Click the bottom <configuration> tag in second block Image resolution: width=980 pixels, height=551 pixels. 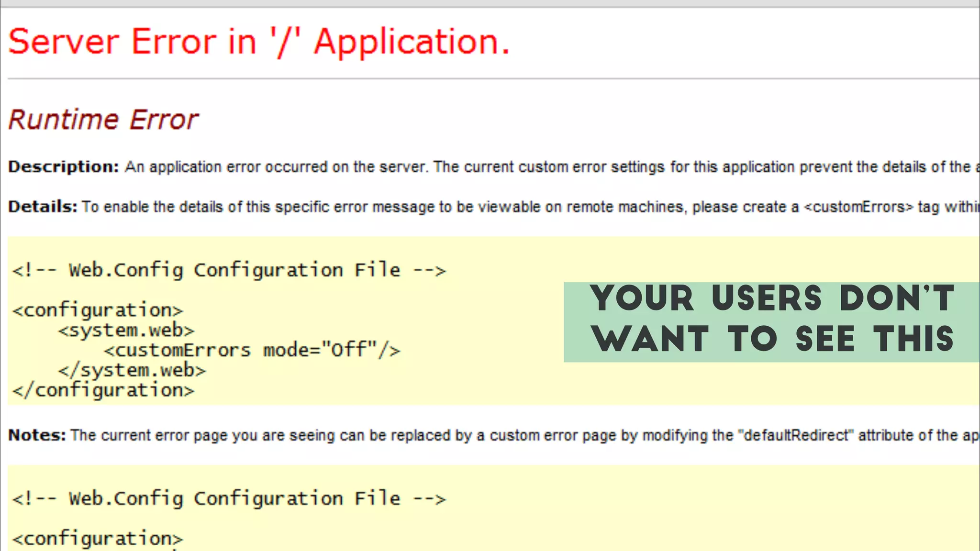(98, 539)
